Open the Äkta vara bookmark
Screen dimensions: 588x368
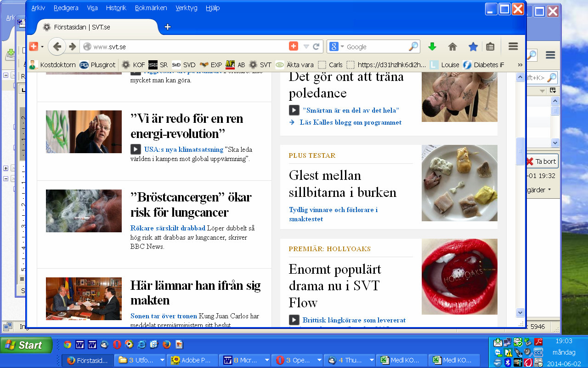tap(294, 65)
